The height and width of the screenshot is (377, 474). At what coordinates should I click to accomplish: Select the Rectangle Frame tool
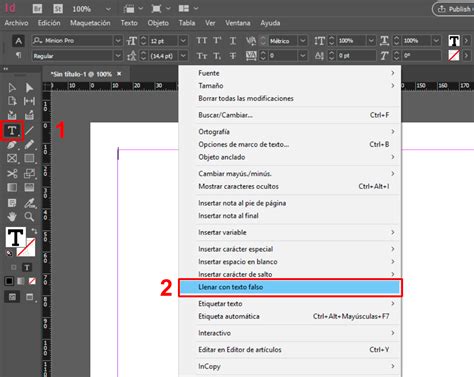point(12,158)
